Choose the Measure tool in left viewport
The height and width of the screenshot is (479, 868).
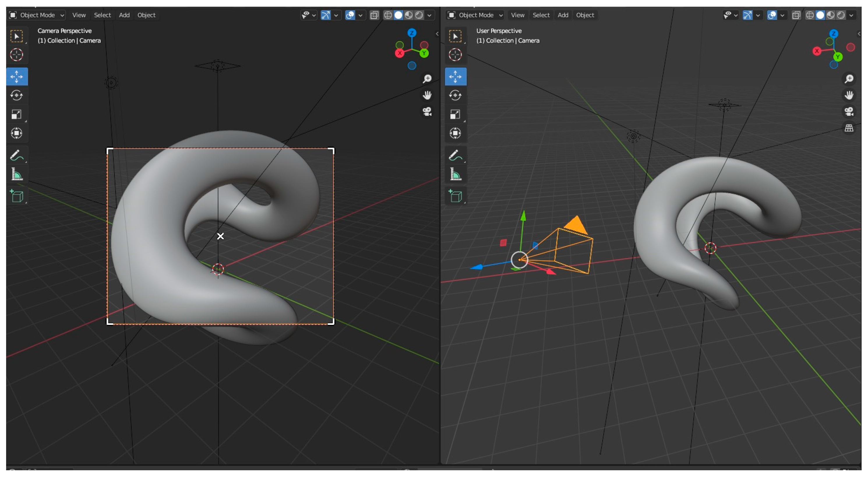pyautogui.click(x=17, y=174)
